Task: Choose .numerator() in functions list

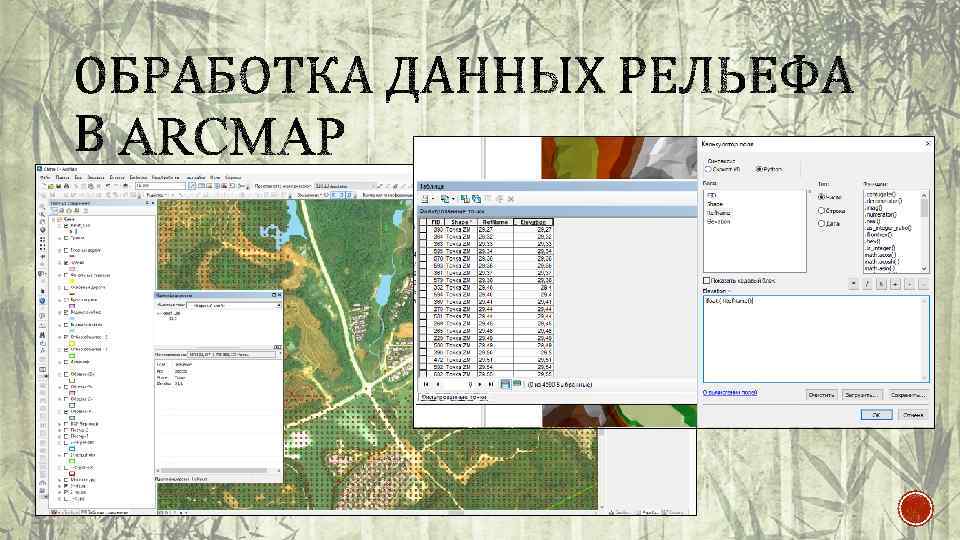Action: point(882,214)
